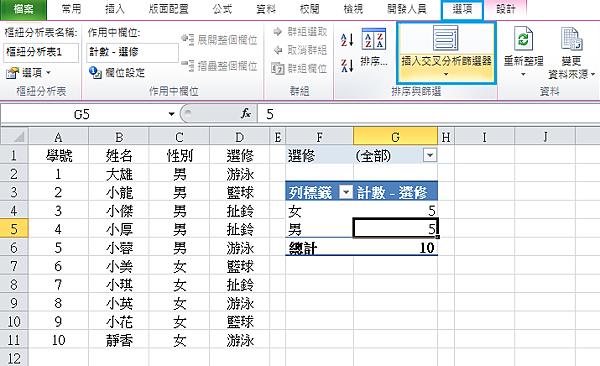This screenshot has width=600, height=366.
Task: Click the 學號 header cell
Action: [x=58, y=155]
